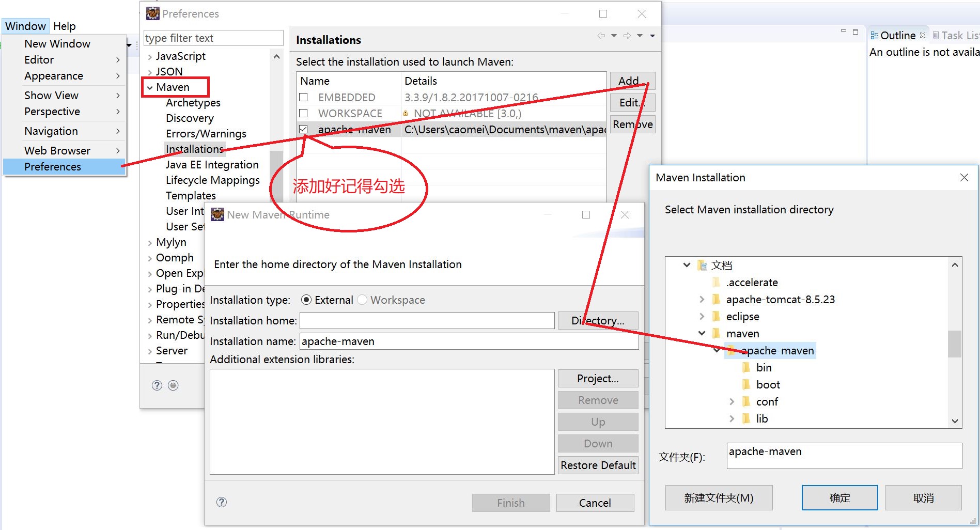The height and width of the screenshot is (530, 980).
Task: Uncheck the apache-maven installation checkbox
Action: 304,129
